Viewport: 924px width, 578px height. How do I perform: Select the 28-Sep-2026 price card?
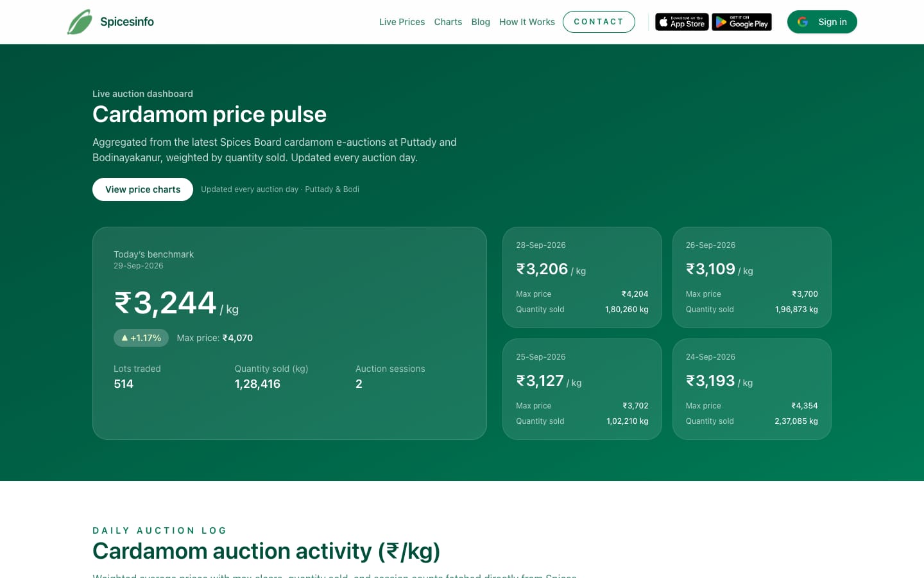coord(582,277)
